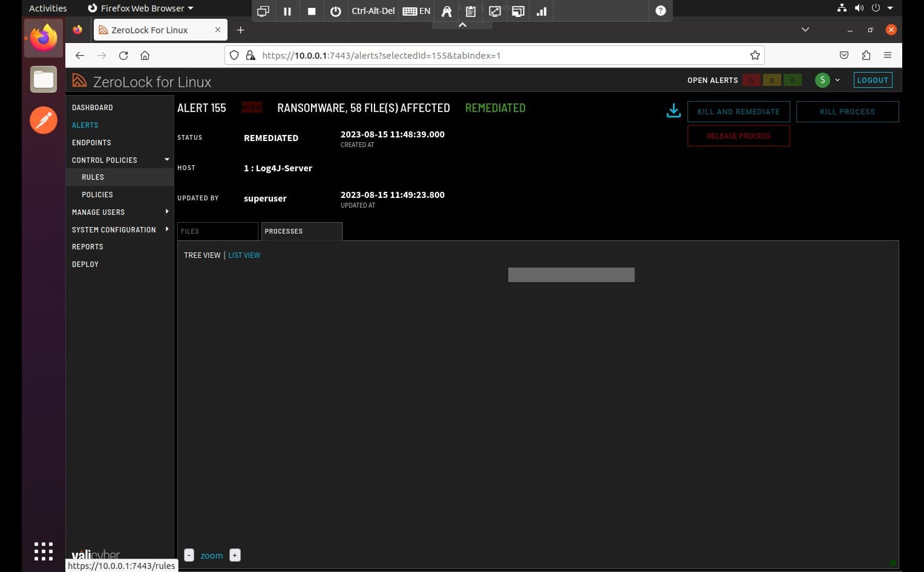Go to browser home page icon
Image resolution: width=924 pixels, height=572 pixels.
click(x=145, y=56)
